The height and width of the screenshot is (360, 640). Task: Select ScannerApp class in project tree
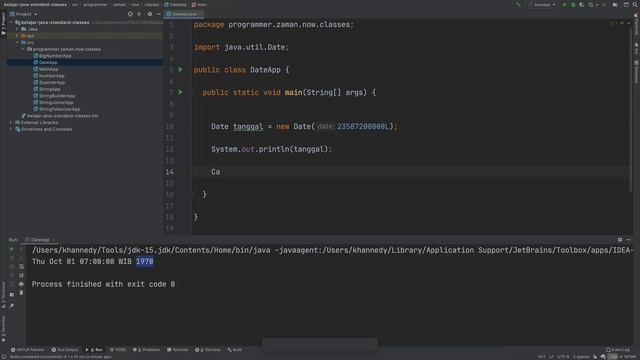coord(52,82)
